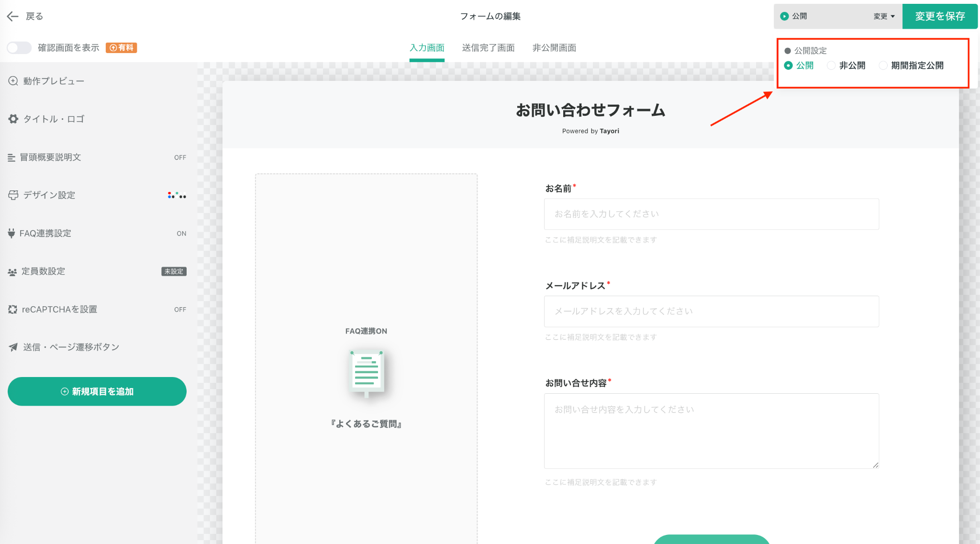The width and height of the screenshot is (980, 544).
Task: Click the FAQ連携設定 plug icon
Action: [11, 233]
